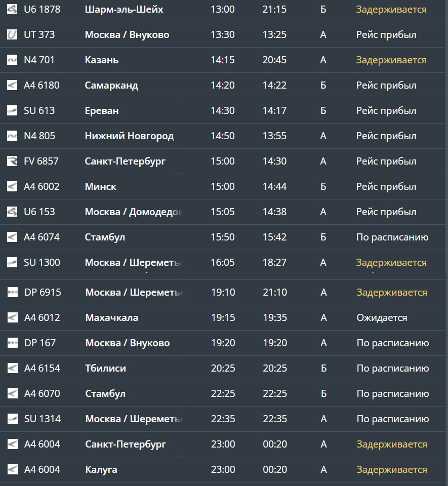Click flight number A4 6002 to Минск
This screenshot has width=448, height=486.
pyautogui.click(x=42, y=187)
